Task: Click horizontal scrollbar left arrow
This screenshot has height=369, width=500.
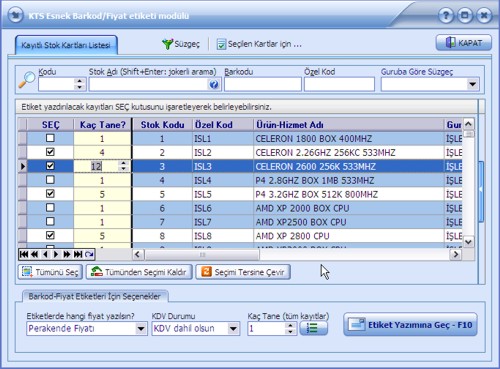Action: 138,255
